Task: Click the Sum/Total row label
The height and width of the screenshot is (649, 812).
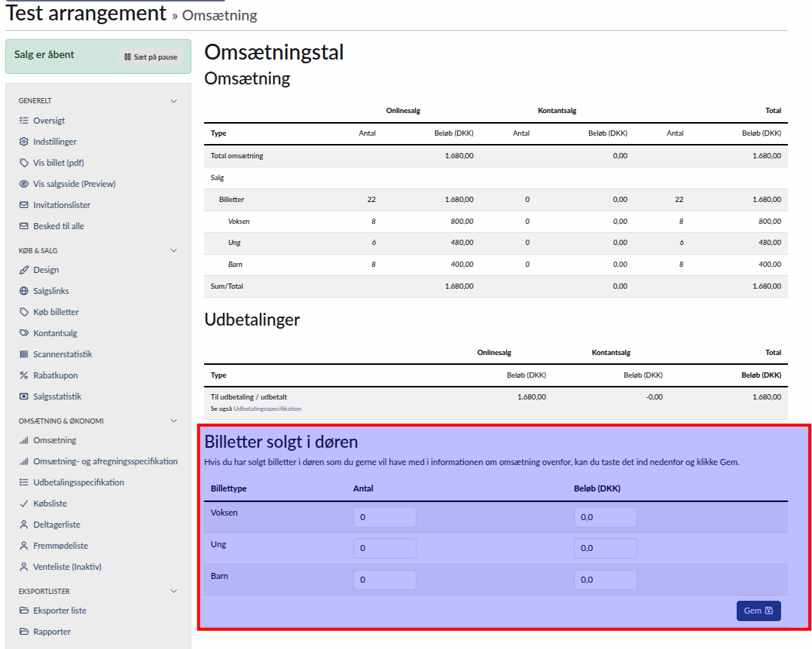Action: [227, 286]
